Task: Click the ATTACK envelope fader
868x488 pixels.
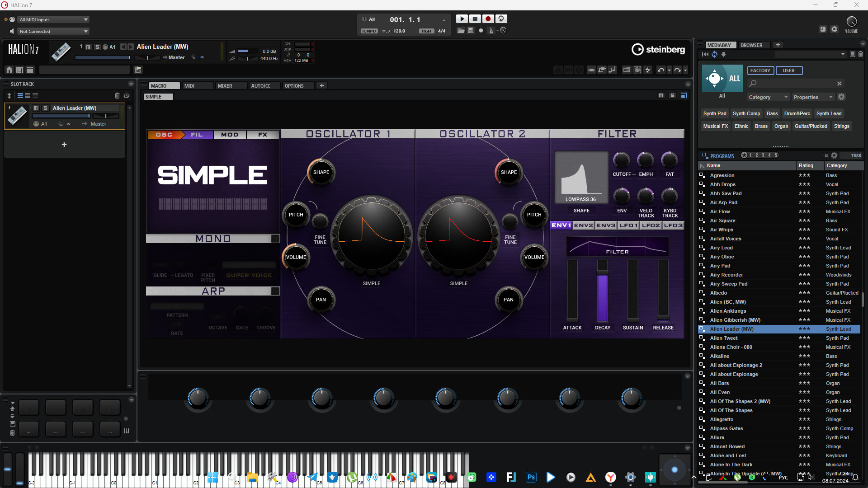Action: (572, 290)
